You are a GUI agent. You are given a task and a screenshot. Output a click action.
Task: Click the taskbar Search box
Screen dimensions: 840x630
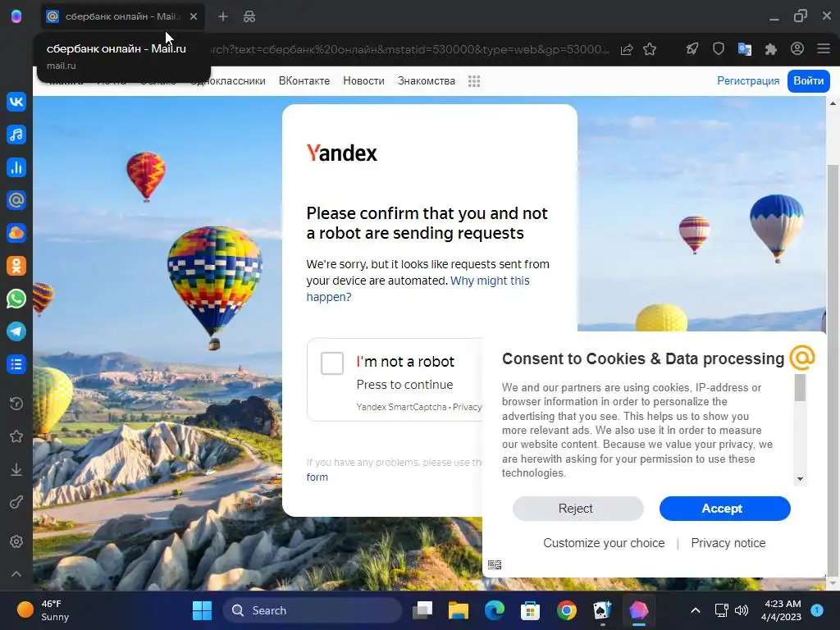coord(312,610)
